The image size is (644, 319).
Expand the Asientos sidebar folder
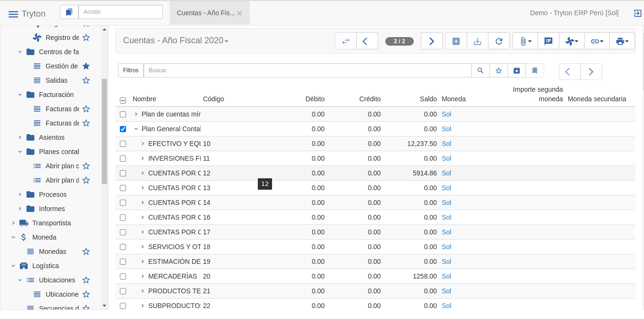point(20,137)
